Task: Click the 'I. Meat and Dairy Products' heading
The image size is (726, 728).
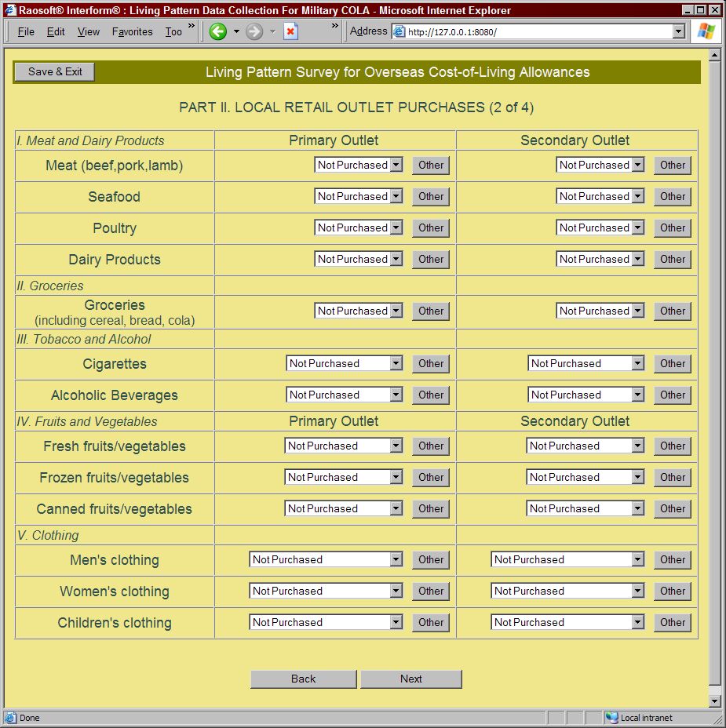Action: coord(90,140)
